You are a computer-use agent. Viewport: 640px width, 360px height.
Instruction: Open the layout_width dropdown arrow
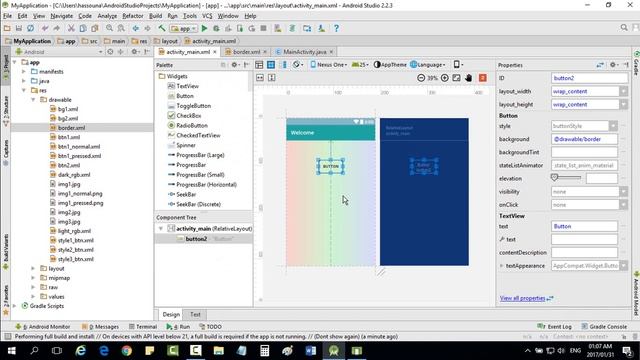623,91
